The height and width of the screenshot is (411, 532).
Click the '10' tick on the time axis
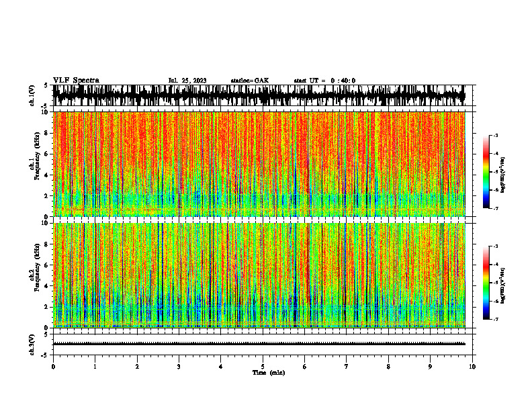point(472,367)
